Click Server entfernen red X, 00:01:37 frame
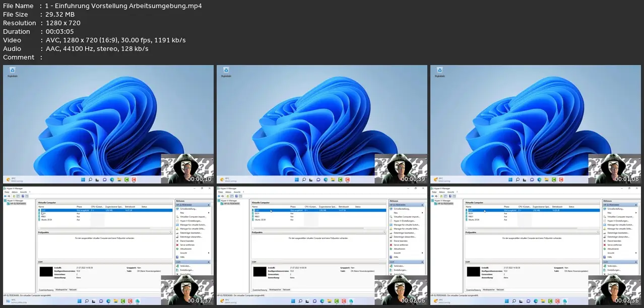 (x=177, y=245)
